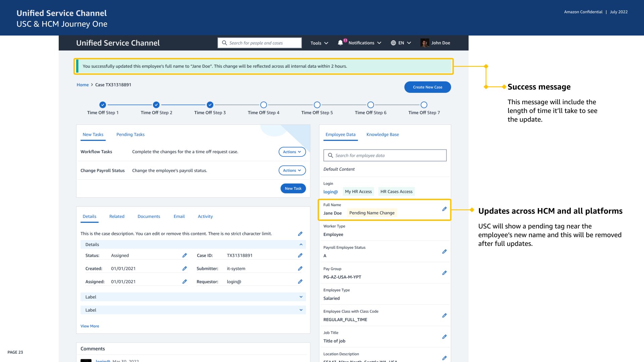Viewport: 644px width, 362px height.
Task: Edit Pay Group pencil icon
Action: (x=444, y=273)
